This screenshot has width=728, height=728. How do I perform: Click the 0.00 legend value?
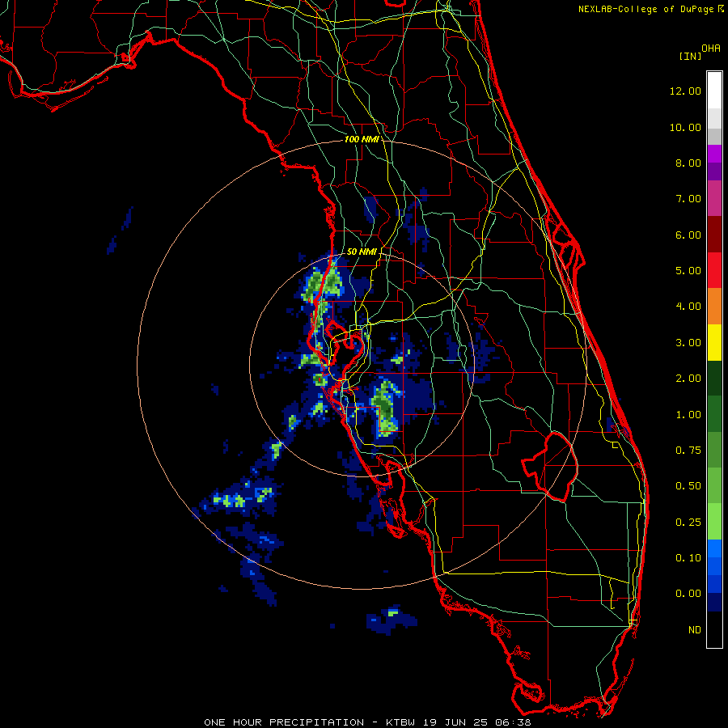tap(688, 594)
